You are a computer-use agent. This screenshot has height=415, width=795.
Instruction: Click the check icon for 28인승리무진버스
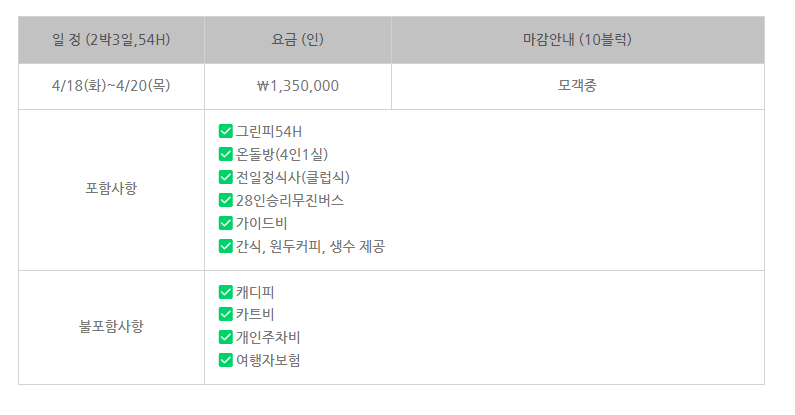[x=226, y=200]
